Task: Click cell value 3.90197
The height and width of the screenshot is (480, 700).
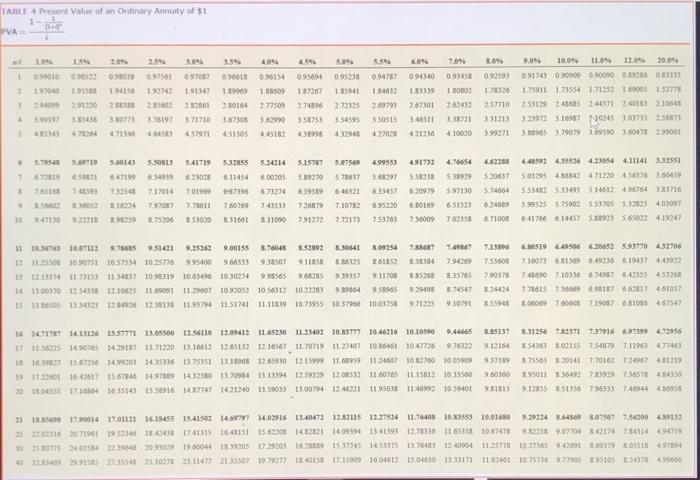Action: (x=46, y=120)
